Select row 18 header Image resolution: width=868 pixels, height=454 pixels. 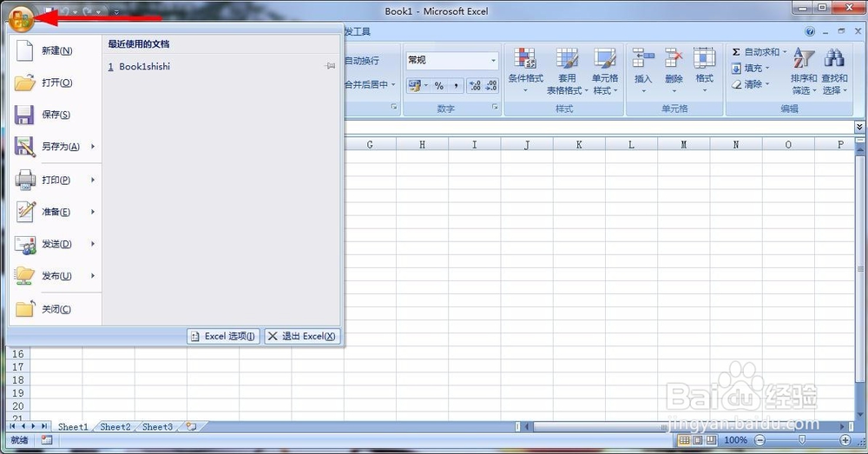coord(17,380)
